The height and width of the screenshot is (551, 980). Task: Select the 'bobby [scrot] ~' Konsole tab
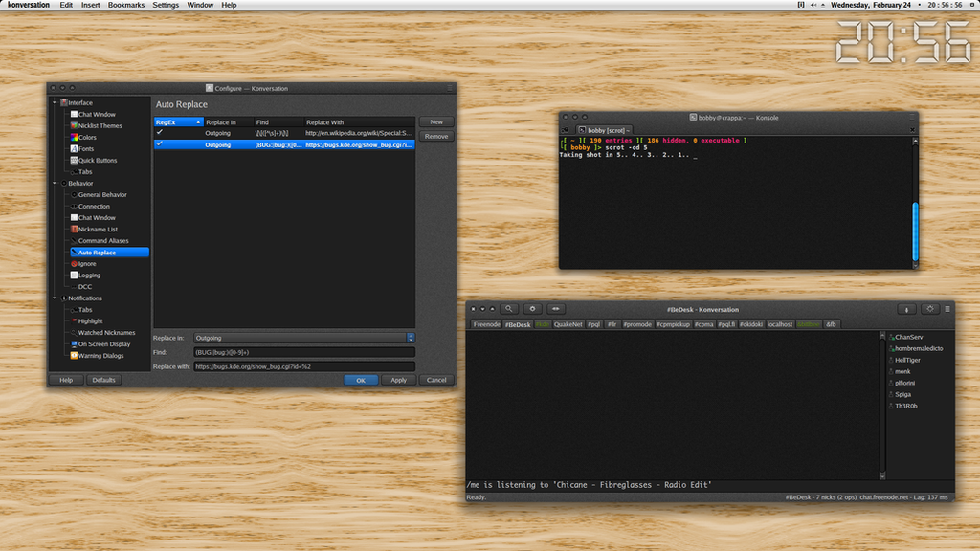(x=605, y=130)
